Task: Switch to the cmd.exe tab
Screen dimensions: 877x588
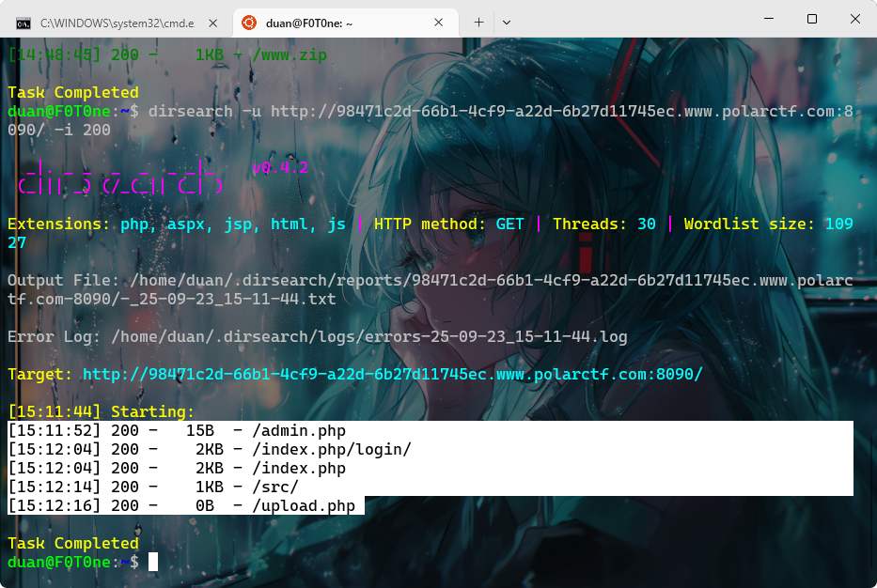Action: (117, 23)
